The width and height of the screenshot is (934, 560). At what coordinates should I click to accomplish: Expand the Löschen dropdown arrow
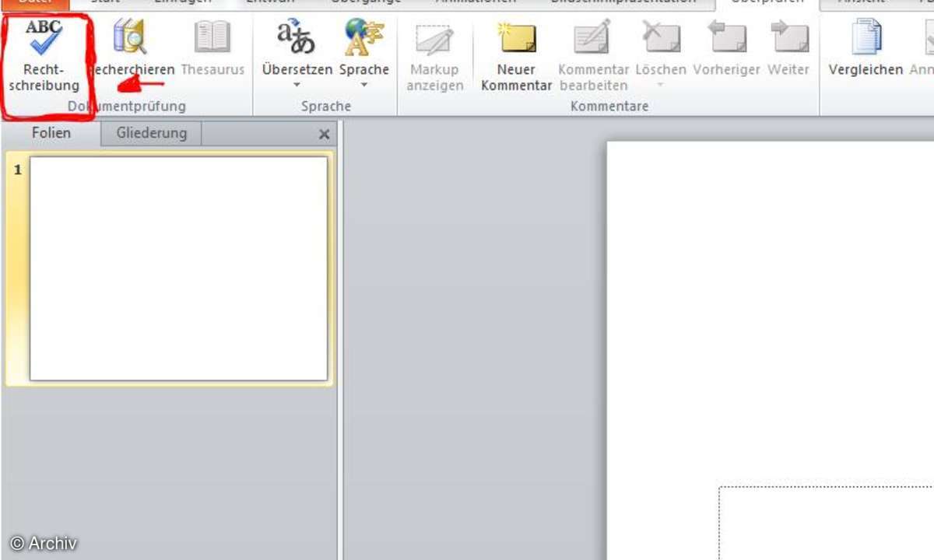click(661, 85)
